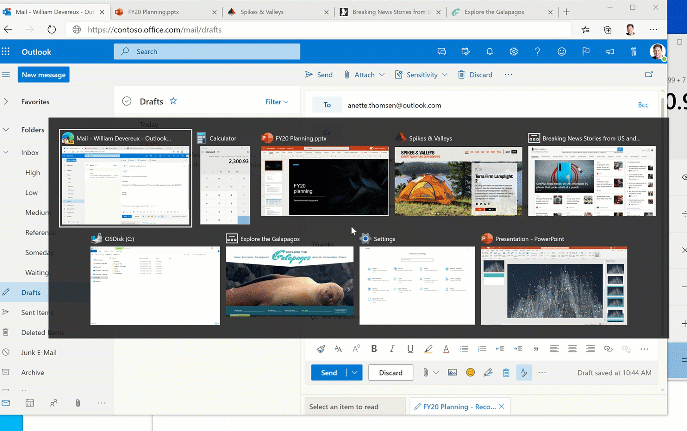Open the Outlook app launcher grid
Viewport: 687px width, 431px height.
pos(6,52)
